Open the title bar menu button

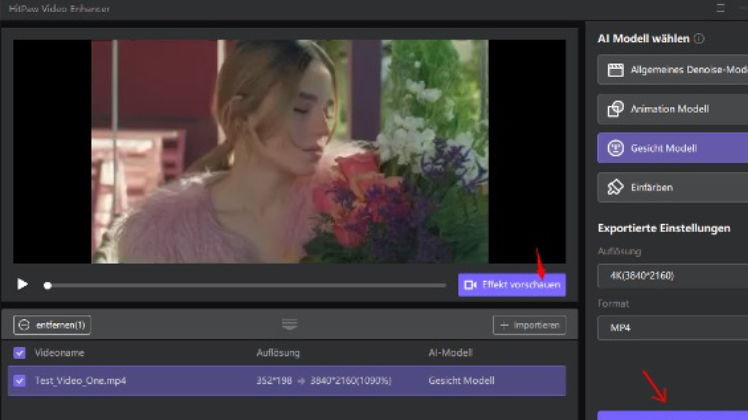[x=720, y=8]
